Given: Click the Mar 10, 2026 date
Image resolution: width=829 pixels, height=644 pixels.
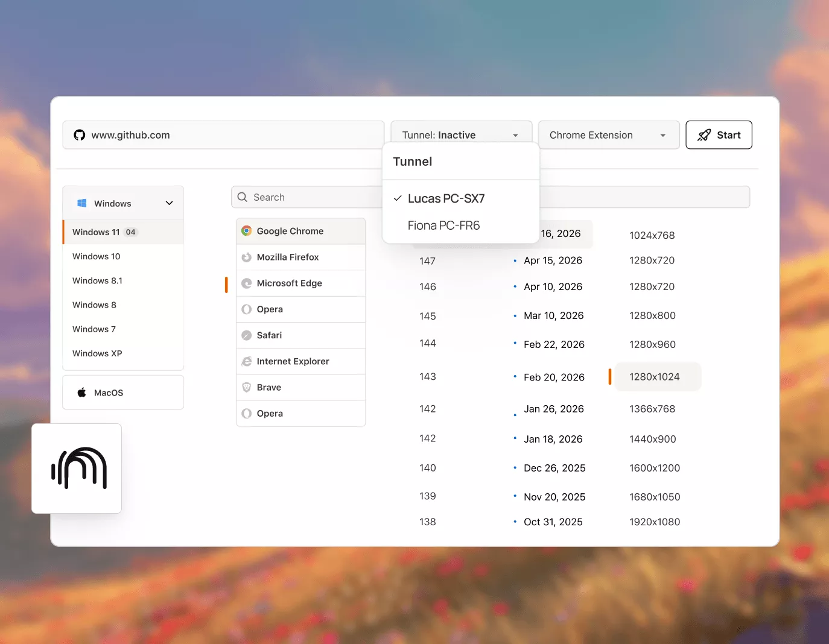Looking at the screenshot, I should 554,316.
